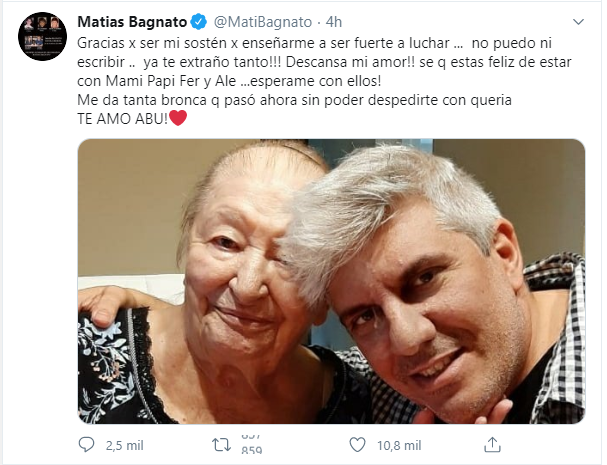Open the attached photo in the tweet

pos(331,281)
